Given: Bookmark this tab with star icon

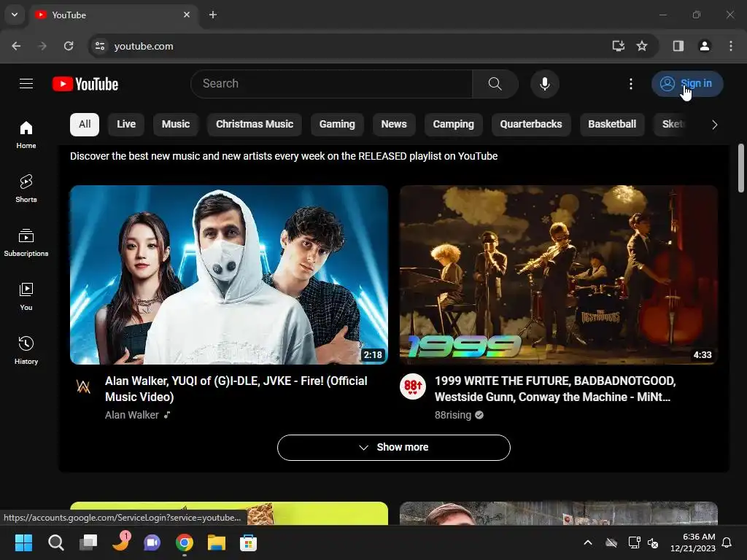Looking at the screenshot, I should pyautogui.click(x=642, y=46).
